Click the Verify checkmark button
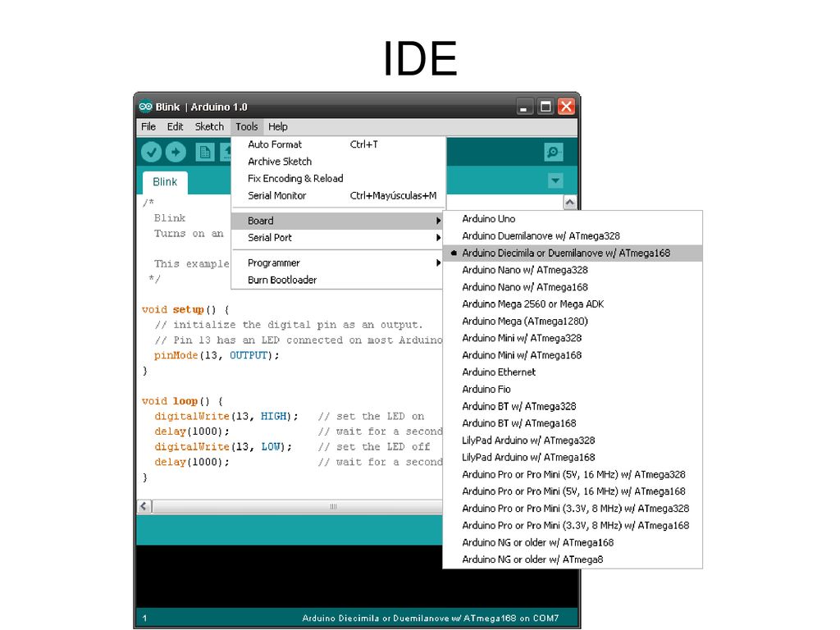 pos(151,152)
